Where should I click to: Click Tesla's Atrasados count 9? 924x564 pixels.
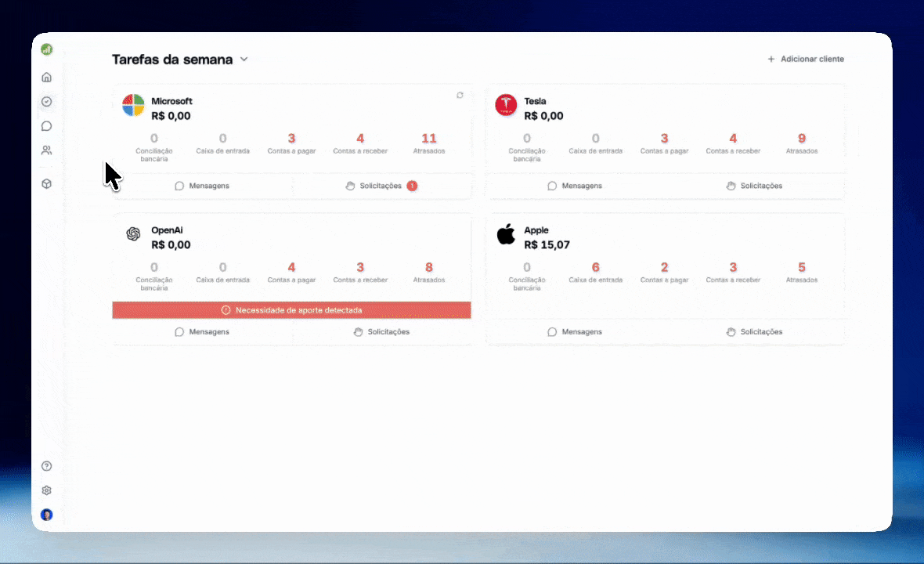pyautogui.click(x=801, y=139)
